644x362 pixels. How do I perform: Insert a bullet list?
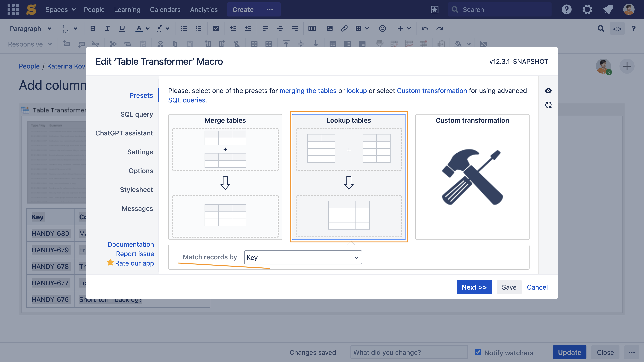(184, 28)
